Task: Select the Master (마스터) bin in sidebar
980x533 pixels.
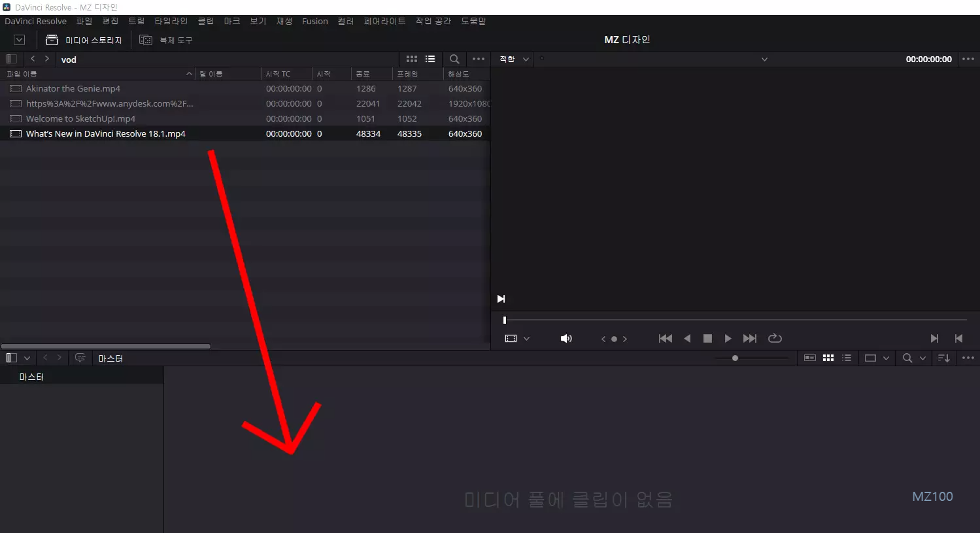Action: point(81,377)
